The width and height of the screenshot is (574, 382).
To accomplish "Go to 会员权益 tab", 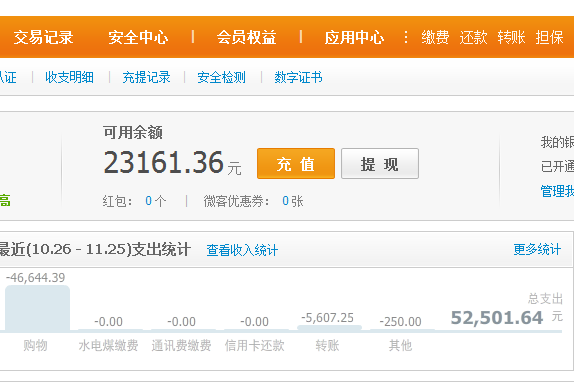I will click(246, 37).
